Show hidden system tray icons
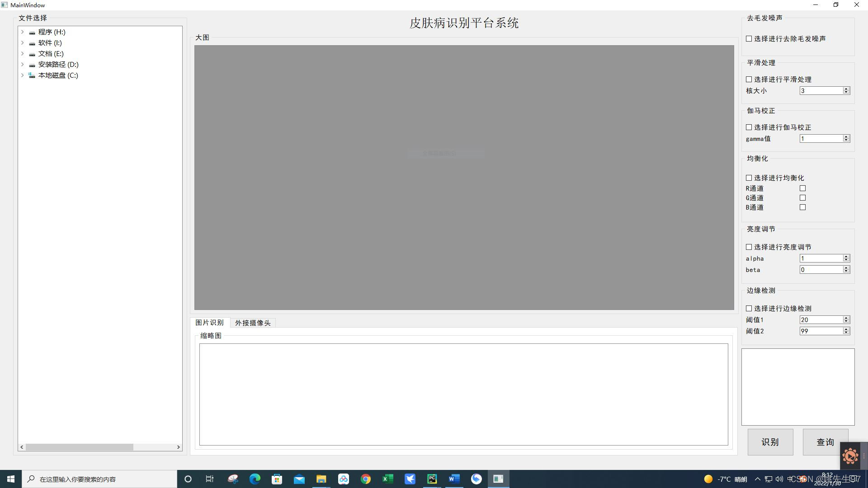This screenshot has height=488, width=868. 758,479
